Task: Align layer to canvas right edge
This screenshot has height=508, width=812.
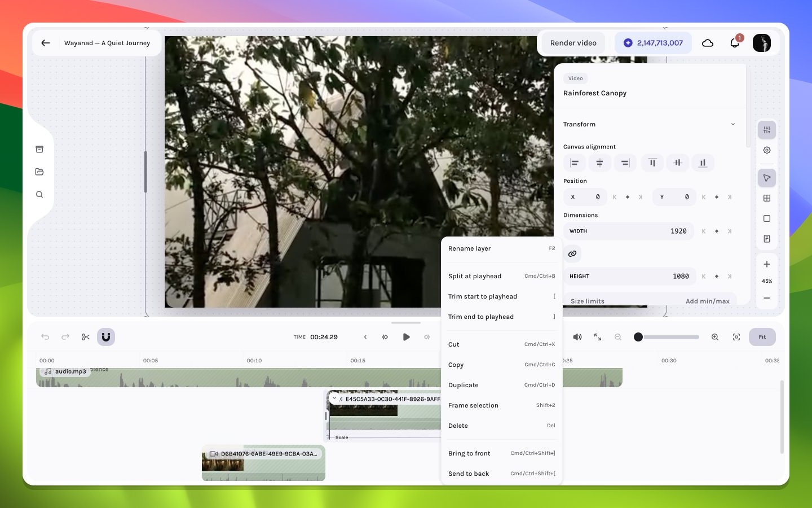Action: [625, 163]
